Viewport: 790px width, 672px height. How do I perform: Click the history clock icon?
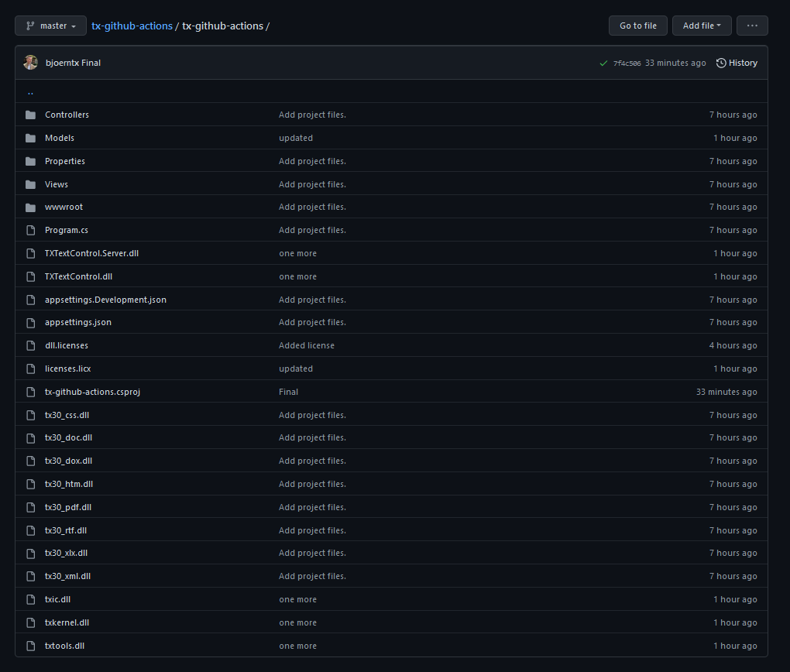721,63
